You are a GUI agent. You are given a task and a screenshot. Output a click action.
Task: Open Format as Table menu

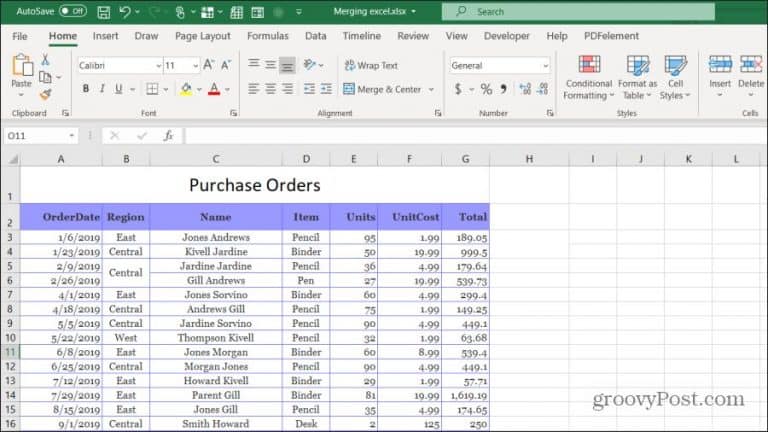(x=637, y=77)
